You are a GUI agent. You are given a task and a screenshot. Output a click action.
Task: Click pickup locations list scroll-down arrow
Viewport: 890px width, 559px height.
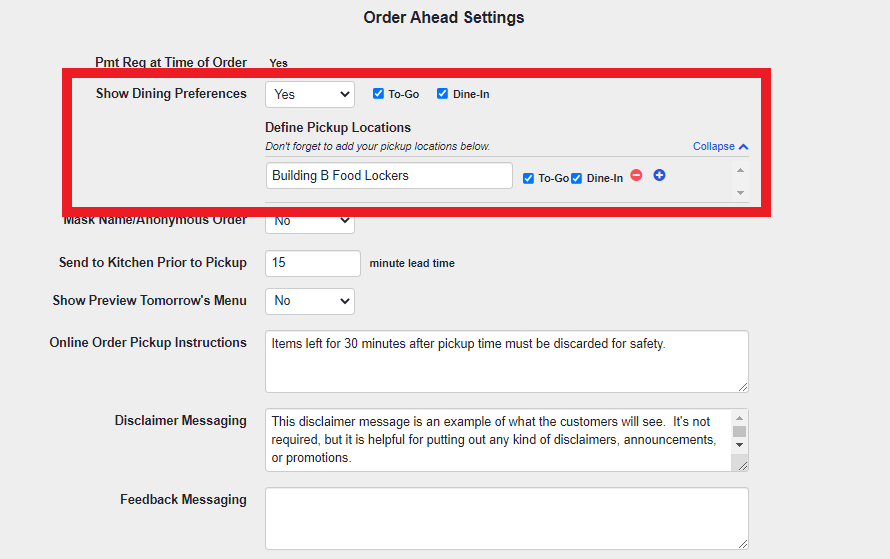740,192
